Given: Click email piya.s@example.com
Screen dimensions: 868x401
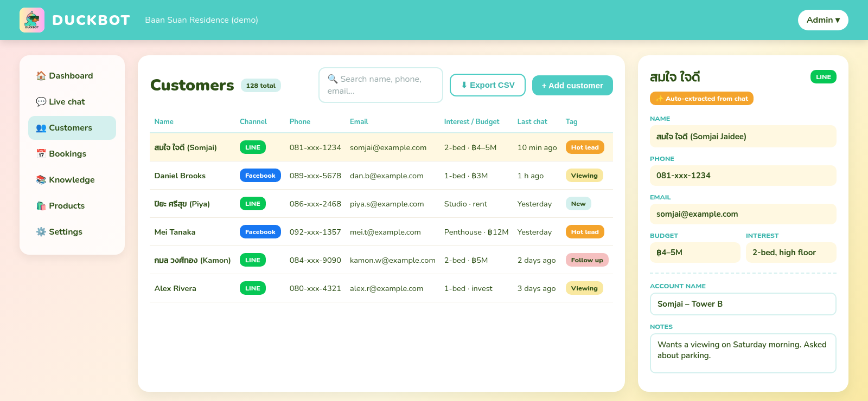Looking at the screenshot, I should tap(387, 204).
